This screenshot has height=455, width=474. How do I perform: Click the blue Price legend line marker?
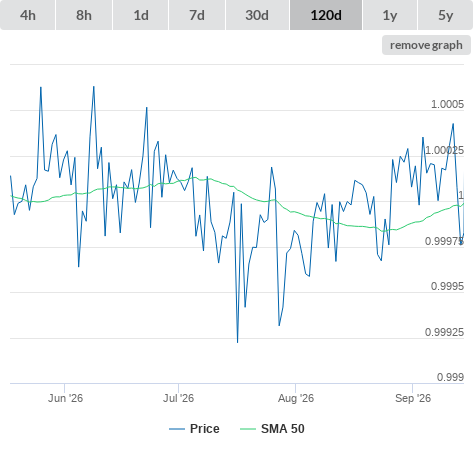pyautogui.click(x=177, y=429)
